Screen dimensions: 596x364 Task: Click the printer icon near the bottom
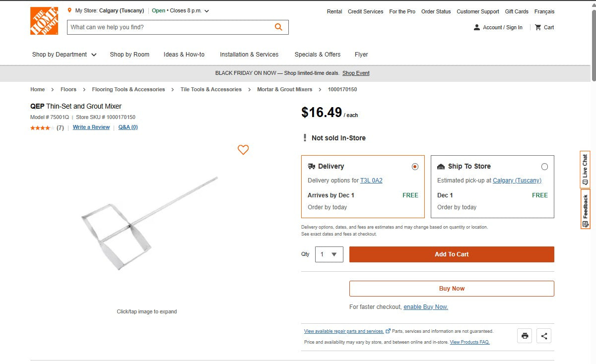pyautogui.click(x=525, y=336)
